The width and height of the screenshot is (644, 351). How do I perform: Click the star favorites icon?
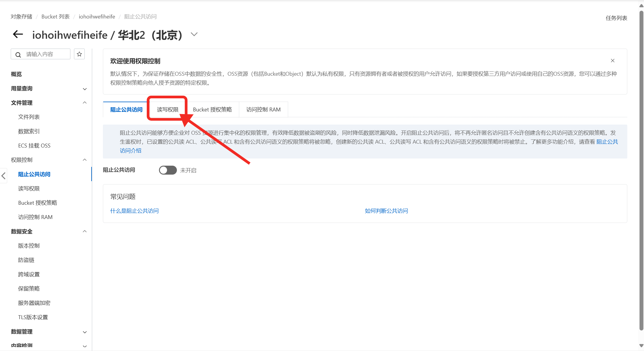(x=79, y=54)
